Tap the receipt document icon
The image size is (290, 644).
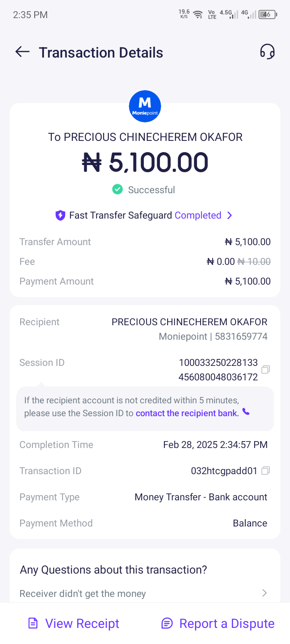[33, 623]
